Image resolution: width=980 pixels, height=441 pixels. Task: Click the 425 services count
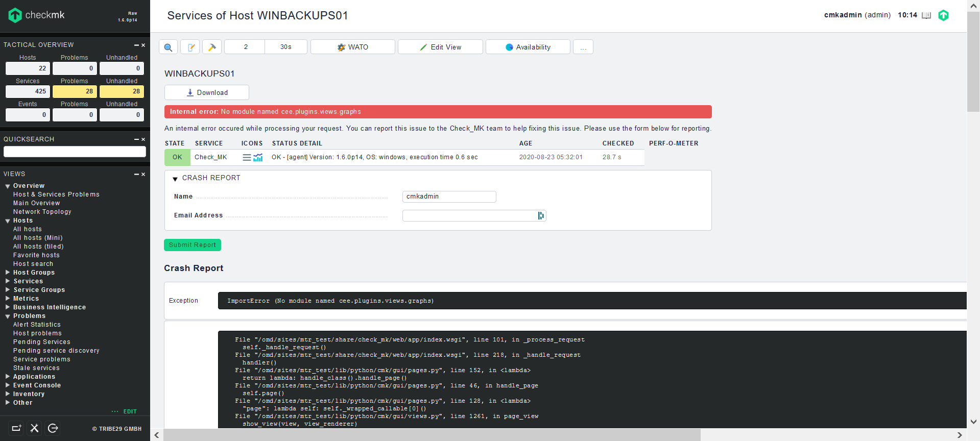click(x=28, y=91)
